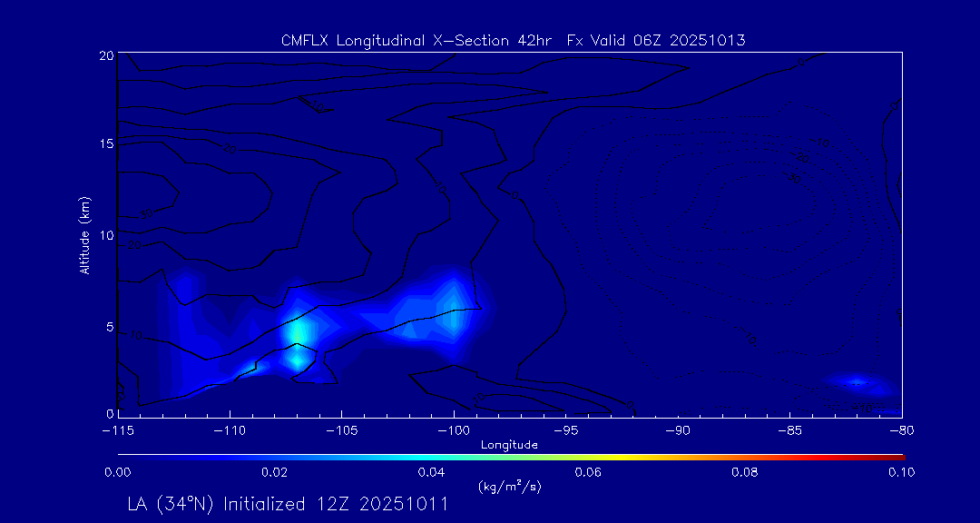Click the 'Altitude (km)' y-axis label
980x523 pixels.
click(85, 233)
